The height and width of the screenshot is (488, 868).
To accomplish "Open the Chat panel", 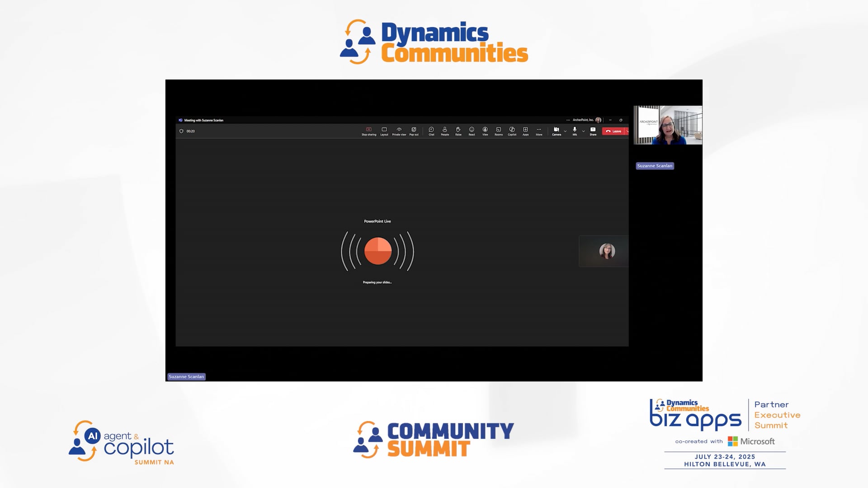I will pos(431,131).
